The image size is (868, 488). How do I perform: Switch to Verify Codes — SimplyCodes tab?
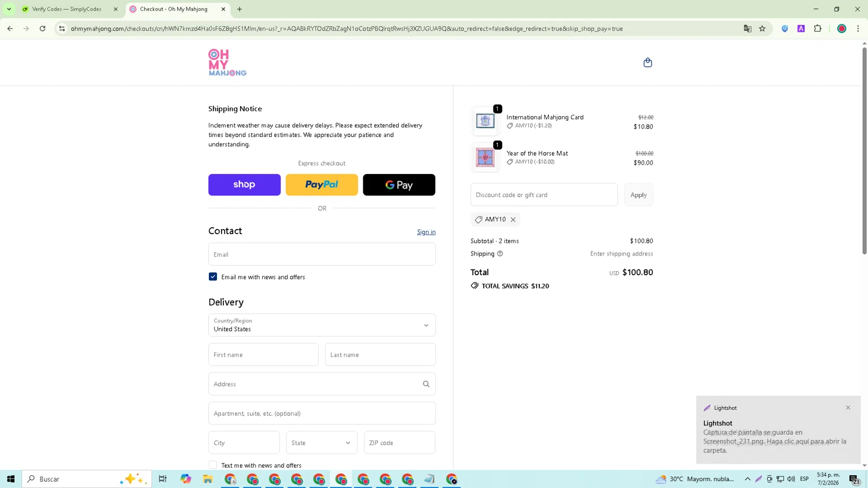[x=67, y=9]
